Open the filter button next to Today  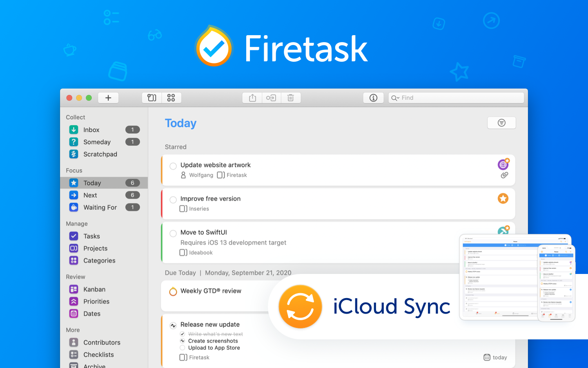pos(501,123)
